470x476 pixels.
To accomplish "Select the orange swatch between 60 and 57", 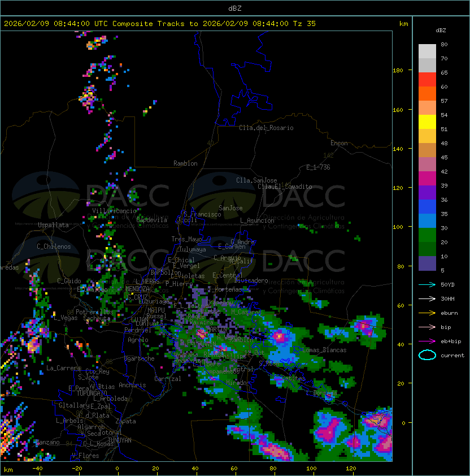I will (x=427, y=93).
